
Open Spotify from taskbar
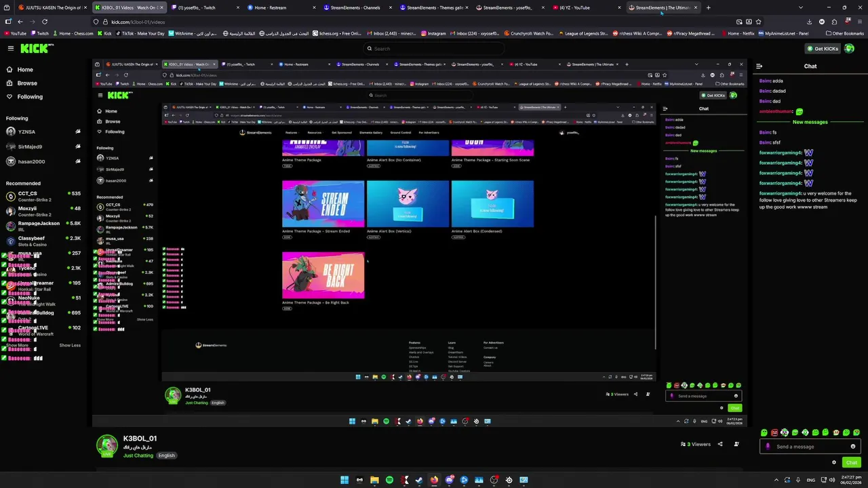click(389, 480)
